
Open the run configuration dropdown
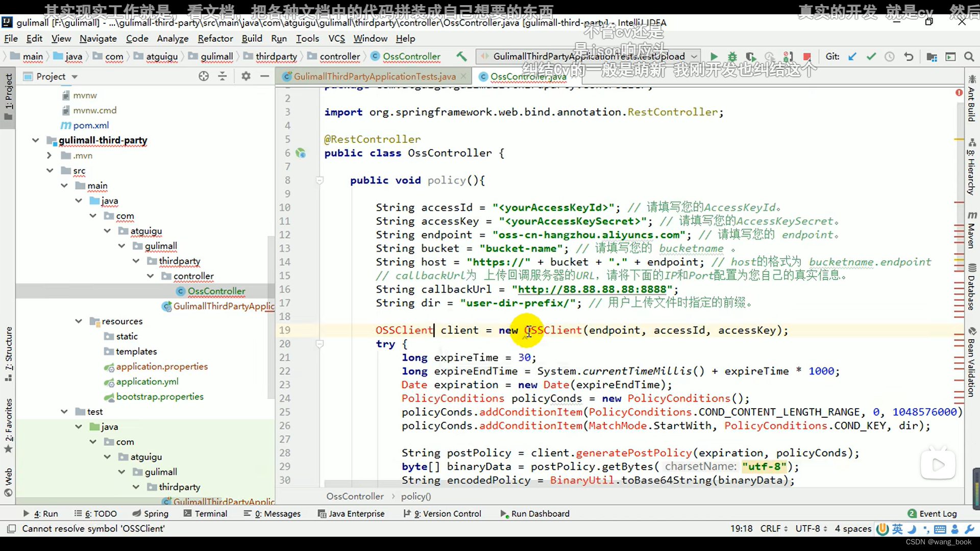694,57
